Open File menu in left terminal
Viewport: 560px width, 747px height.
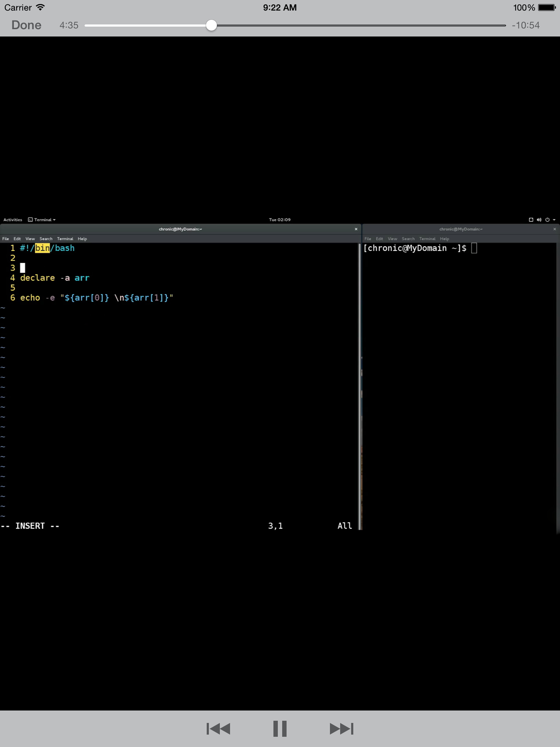tap(5, 239)
